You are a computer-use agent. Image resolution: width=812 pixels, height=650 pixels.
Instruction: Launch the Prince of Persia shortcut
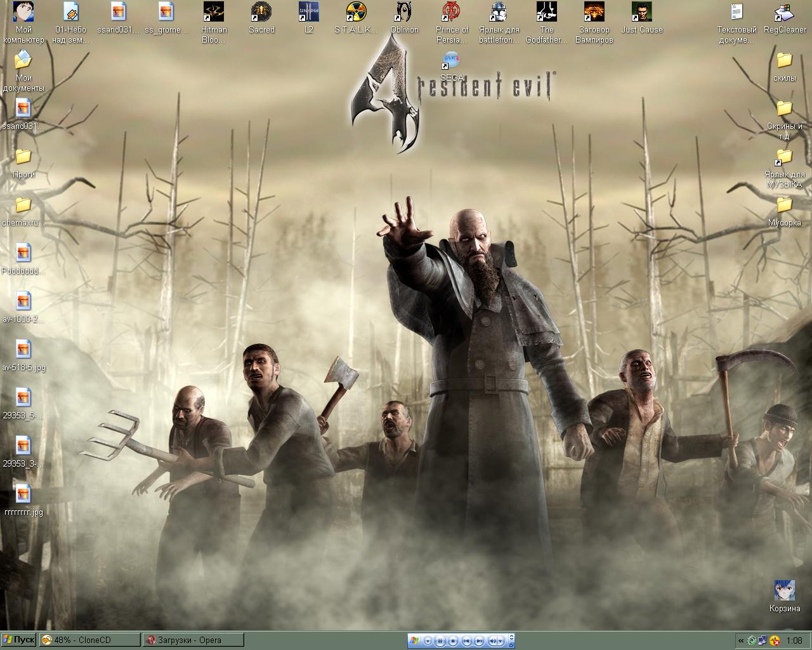click(x=452, y=23)
